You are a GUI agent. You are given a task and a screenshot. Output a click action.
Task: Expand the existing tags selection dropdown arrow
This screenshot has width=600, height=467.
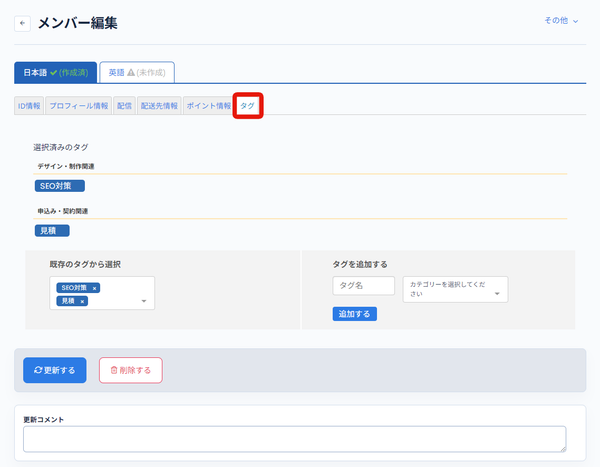(144, 301)
